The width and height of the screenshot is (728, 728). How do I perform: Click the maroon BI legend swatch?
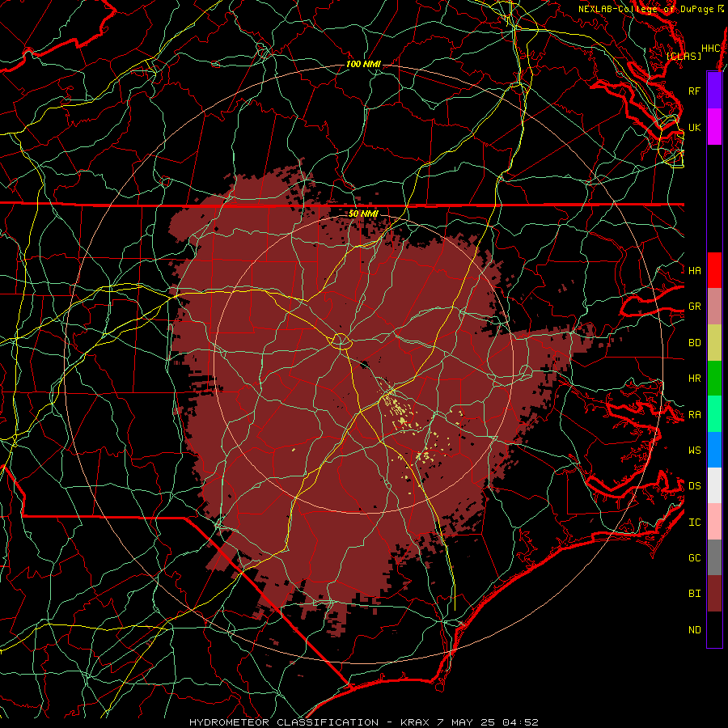coord(714,594)
